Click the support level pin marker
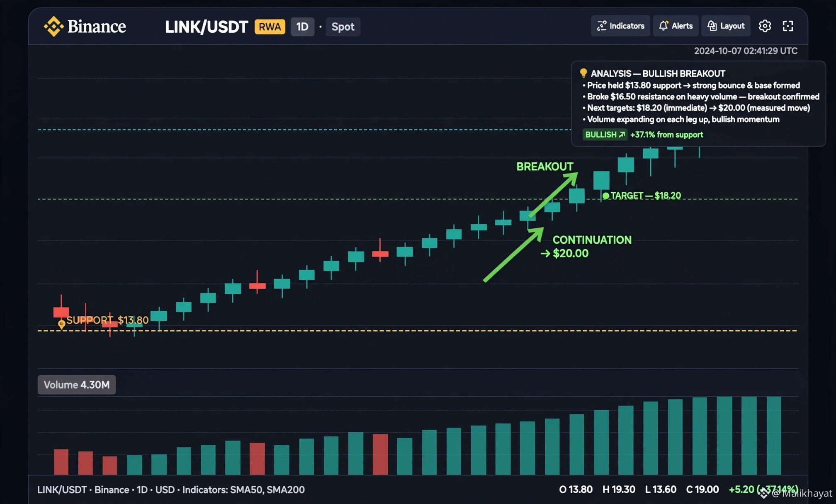 point(61,324)
